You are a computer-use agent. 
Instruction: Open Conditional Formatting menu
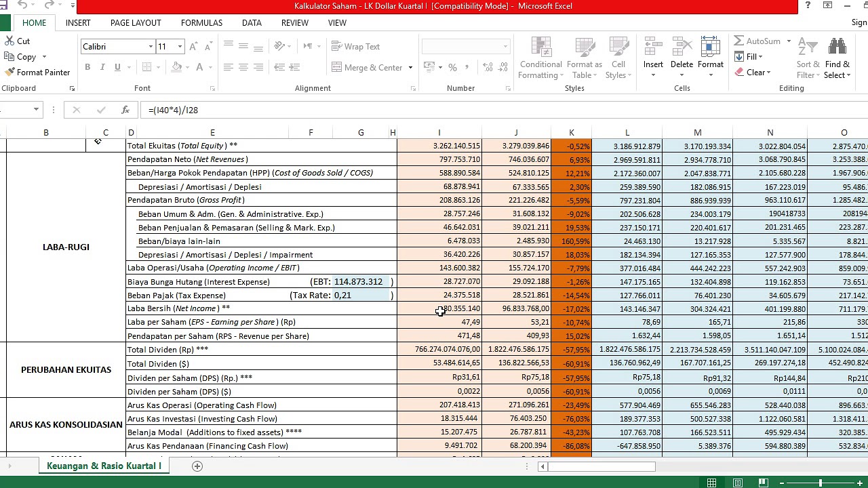[x=540, y=58]
